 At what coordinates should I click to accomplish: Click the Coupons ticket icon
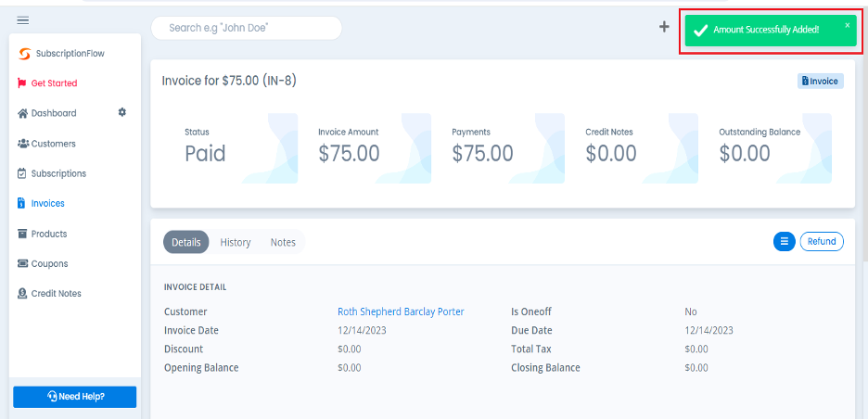(22, 264)
